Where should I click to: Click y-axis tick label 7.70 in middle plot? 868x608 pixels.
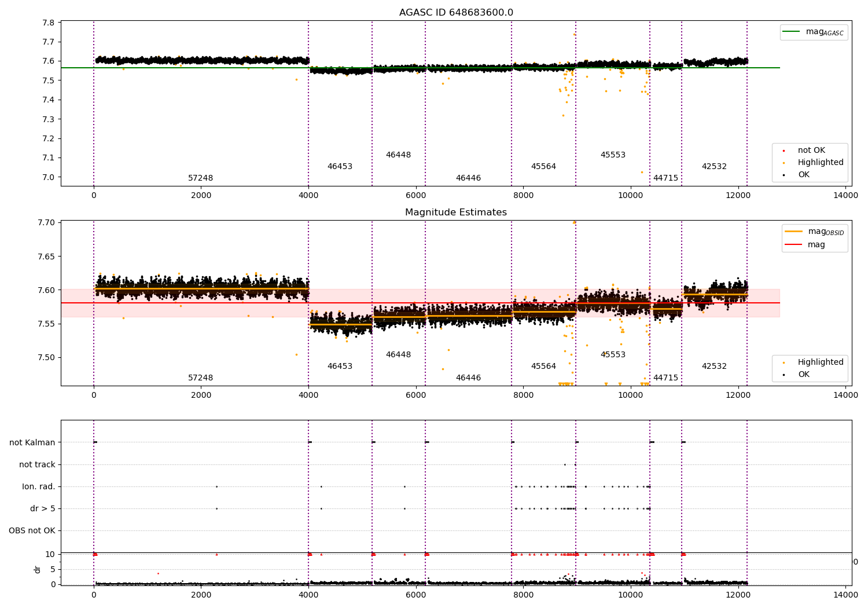tap(46, 223)
